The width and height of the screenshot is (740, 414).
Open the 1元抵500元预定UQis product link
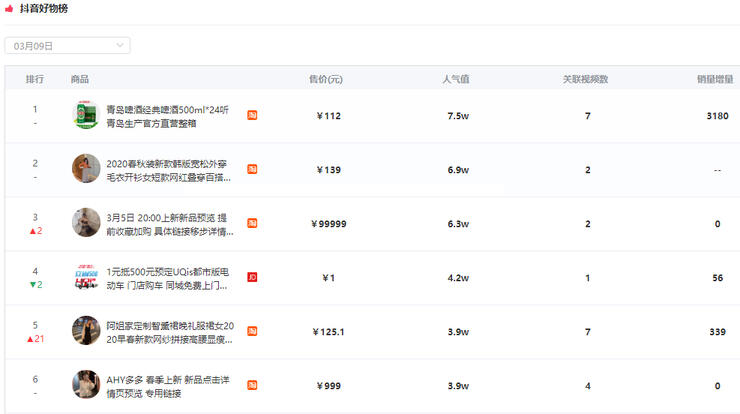[168, 271]
